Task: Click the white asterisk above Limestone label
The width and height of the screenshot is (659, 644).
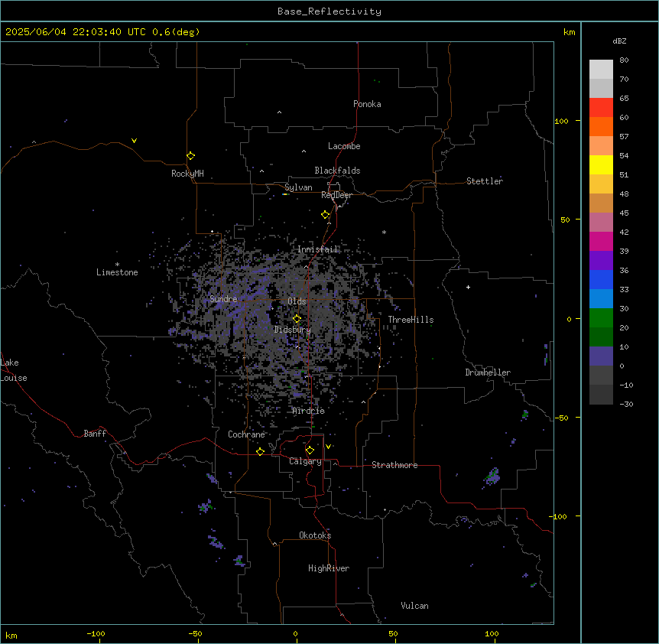Action: pyautogui.click(x=117, y=264)
